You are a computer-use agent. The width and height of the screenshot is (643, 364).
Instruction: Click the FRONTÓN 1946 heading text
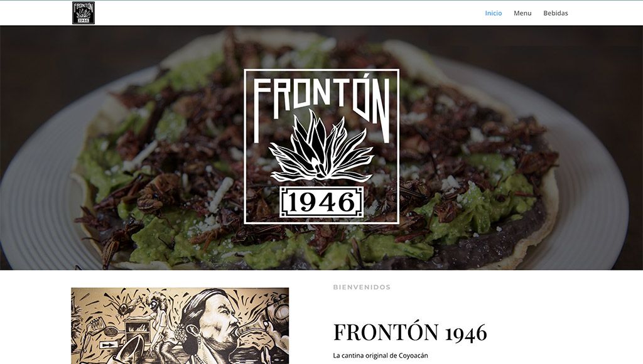[410, 332]
